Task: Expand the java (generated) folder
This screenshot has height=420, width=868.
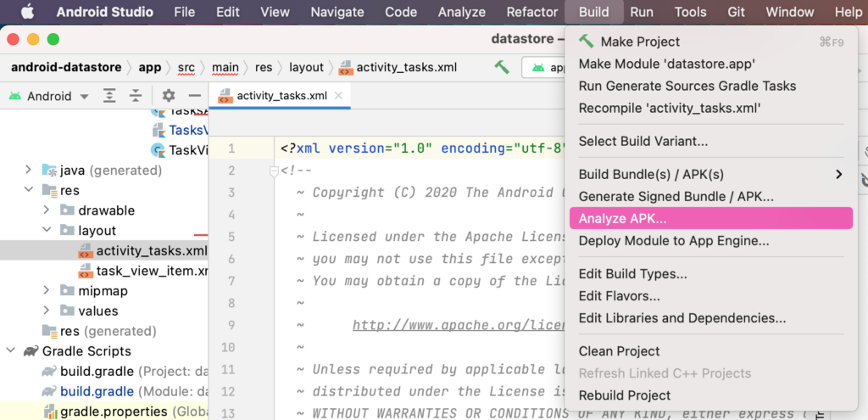Action: tap(28, 170)
